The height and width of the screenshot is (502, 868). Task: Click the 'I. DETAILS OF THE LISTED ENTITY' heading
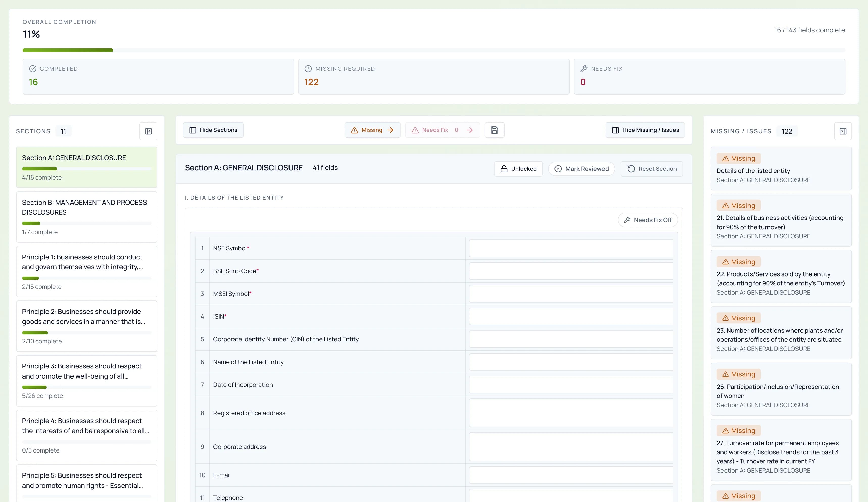[x=234, y=198]
